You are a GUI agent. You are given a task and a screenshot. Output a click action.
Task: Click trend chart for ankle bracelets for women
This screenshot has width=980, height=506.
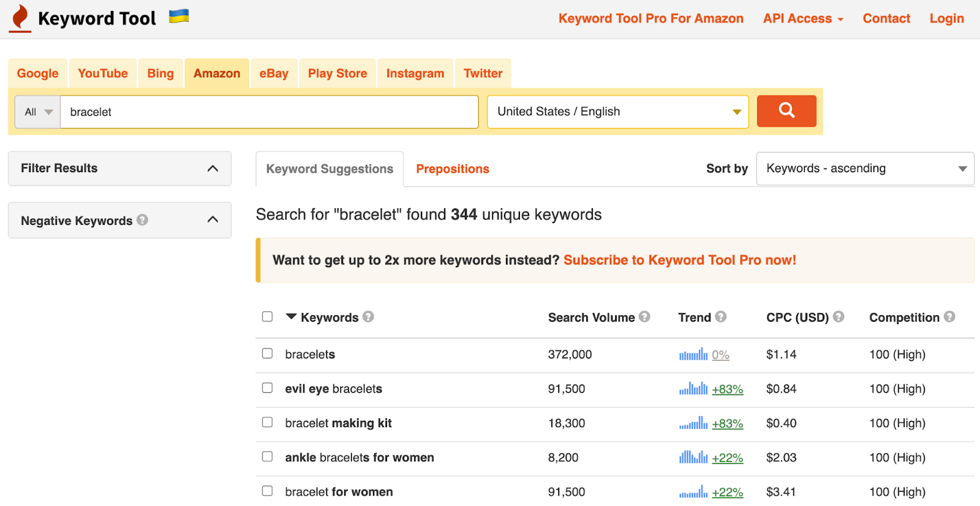[x=693, y=457]
